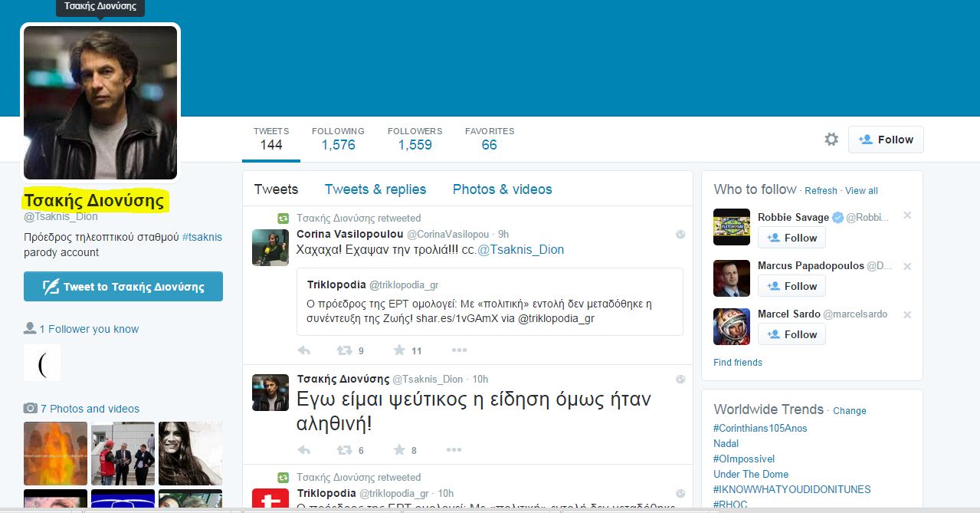Image resolution: width=980 pixels, height=513 pixels.
Task: Click the @Tsaknis_Dion mention in Corina's tweet
Action: click(x=521, y=250)
